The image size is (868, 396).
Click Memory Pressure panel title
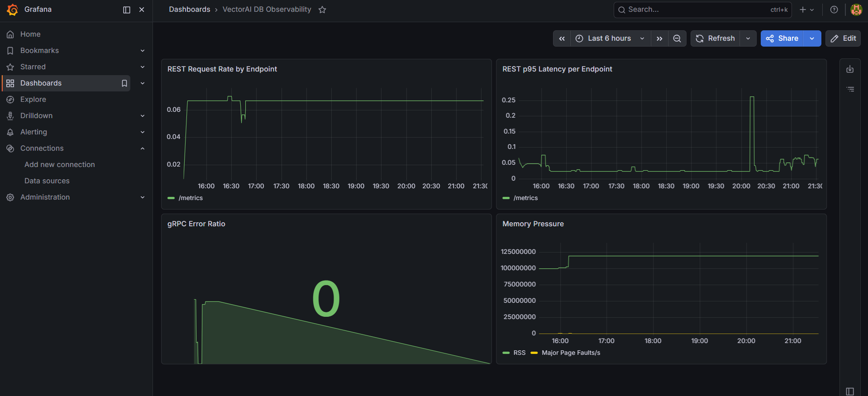tap(533, 224)
